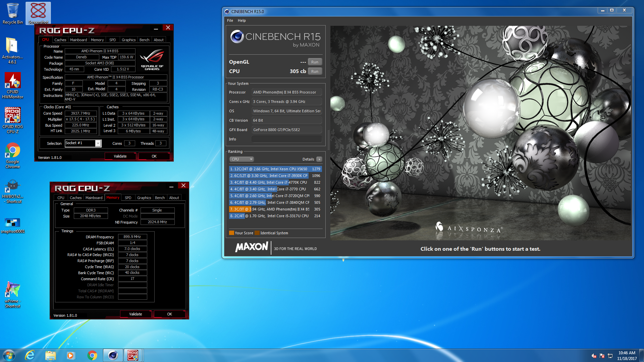This screenshot has height=362, width=644.
Task: Open the Bench tab in upper CPU-Z
Action: pyautogui.click(x=145, y=40)
